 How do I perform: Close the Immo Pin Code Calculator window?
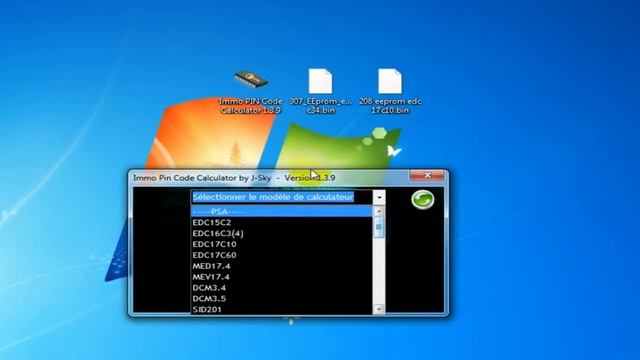click(x=427, y=175)
